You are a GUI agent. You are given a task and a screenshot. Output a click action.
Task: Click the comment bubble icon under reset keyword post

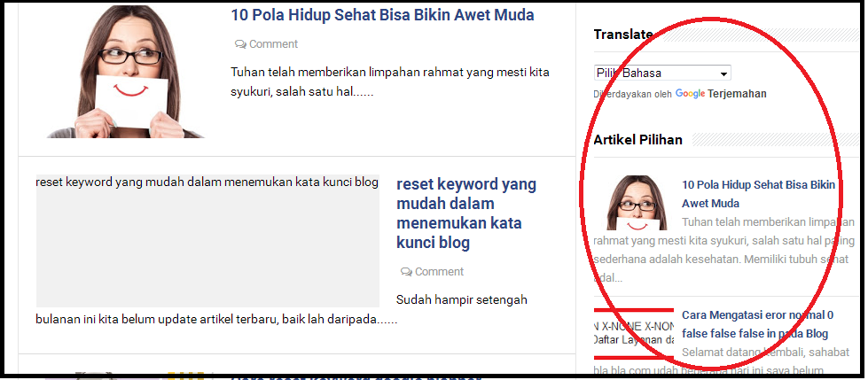click(x=406, y=272)
